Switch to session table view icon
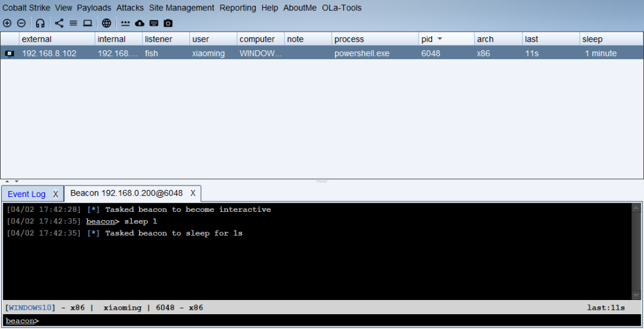 click(x=73, y=23)
